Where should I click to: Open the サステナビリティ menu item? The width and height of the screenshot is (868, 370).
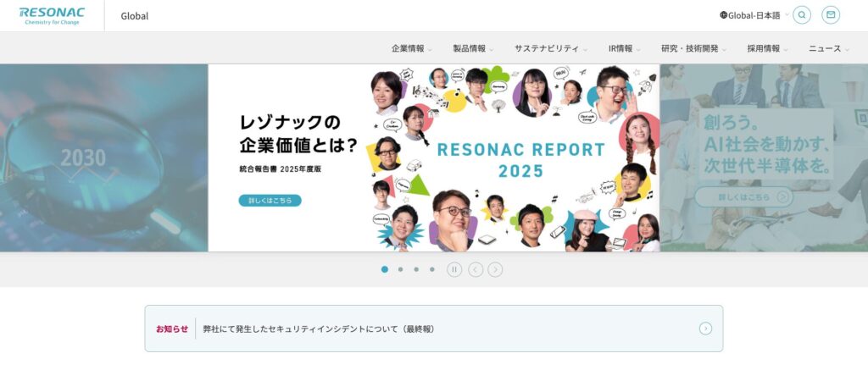[x=550, y=48]
